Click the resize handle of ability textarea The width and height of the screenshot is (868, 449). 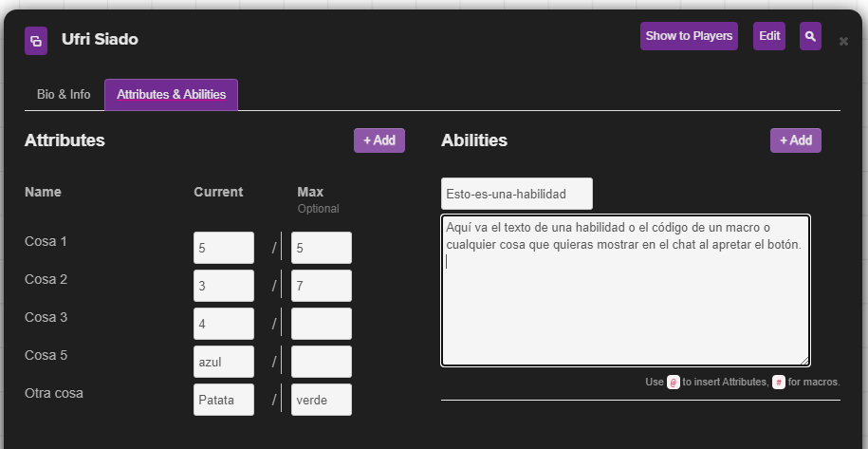[804, 361]
